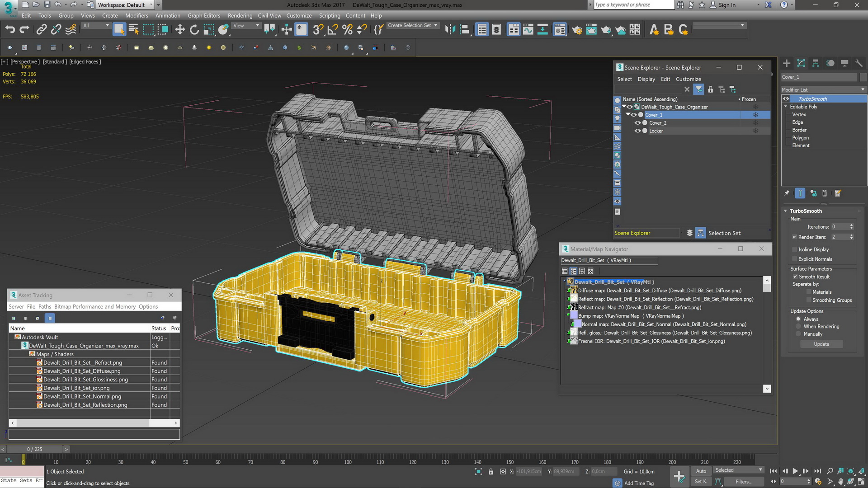Toggle visibility of Locker in Scene Explorer
This screenshot has width=868, height=488.
pos(637,131)
